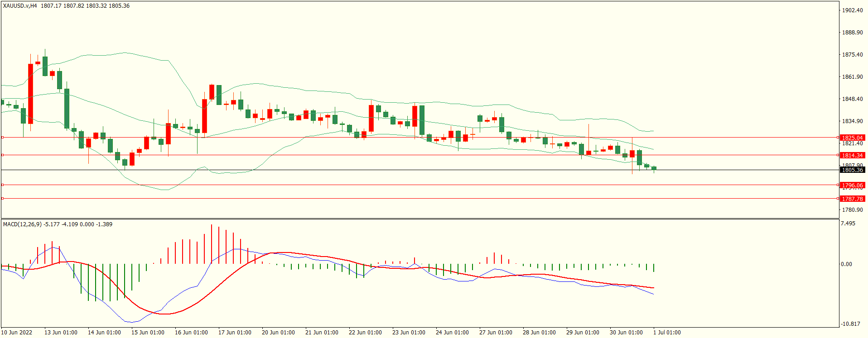Click the 7.495 MACD scale value
The image size is (868, 338).
pos(848,224)
